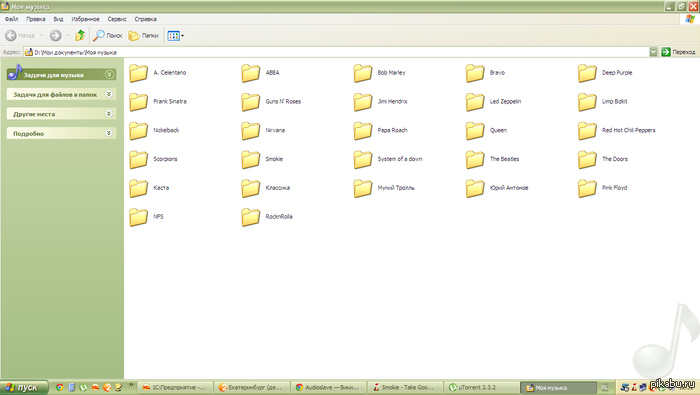Image resolution: width=700 pixels, height=395 pixels.
Task: Open the Deep Purple folder
Action: [604, 73]
